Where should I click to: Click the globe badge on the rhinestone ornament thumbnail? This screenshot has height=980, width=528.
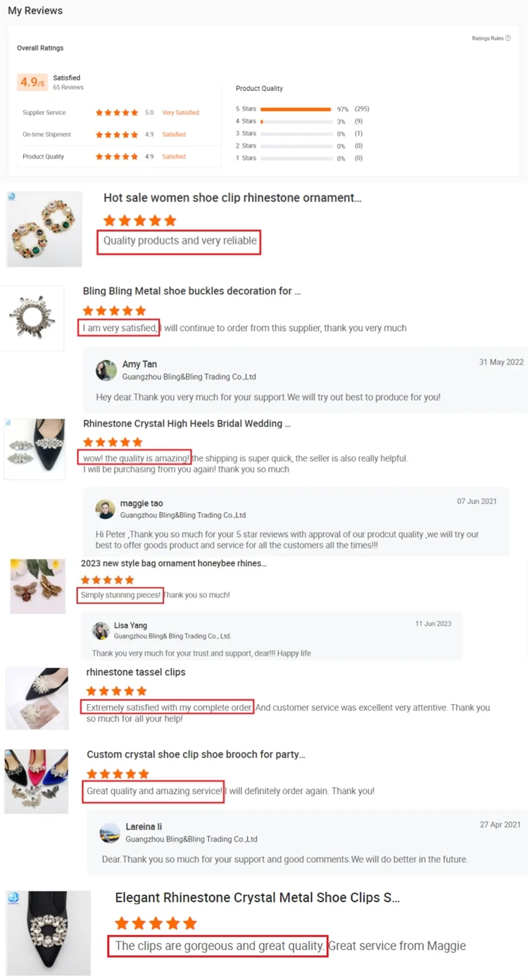coord(11,196)
